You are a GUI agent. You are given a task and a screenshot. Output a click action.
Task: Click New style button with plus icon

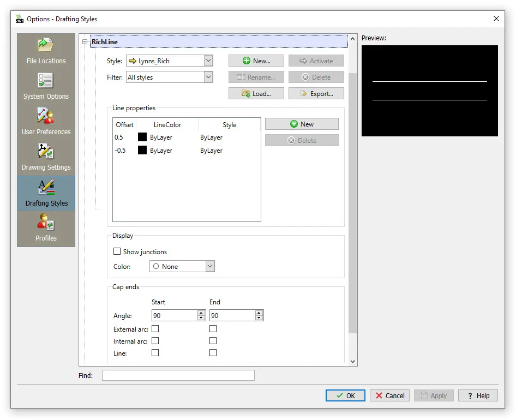click(x=256, y=61)
